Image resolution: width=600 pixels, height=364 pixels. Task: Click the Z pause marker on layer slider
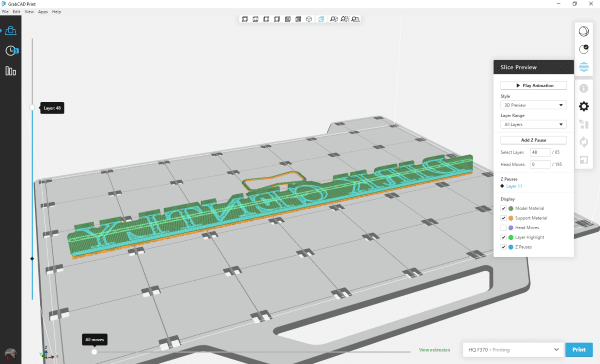tap(32, 259)
